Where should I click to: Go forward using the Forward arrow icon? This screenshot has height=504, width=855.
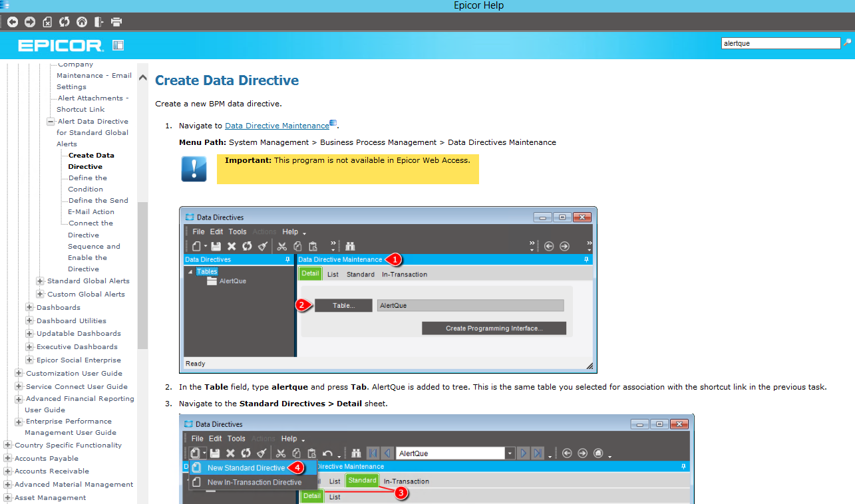[30, 22]
